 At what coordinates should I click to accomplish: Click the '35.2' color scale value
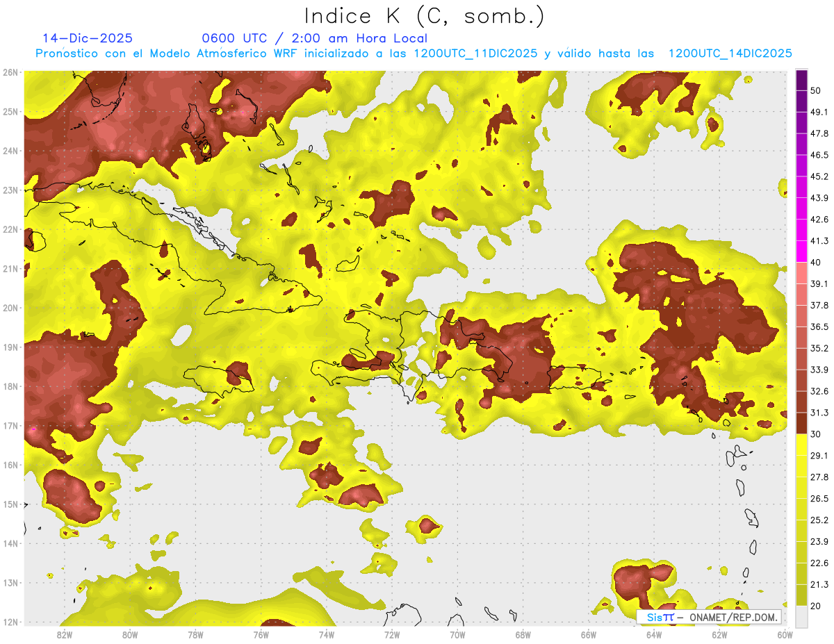click(819, 348)
